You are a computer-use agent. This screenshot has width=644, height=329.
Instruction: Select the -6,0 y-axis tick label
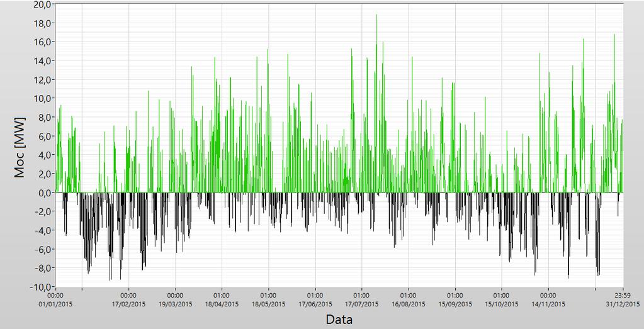click(43, 249)
